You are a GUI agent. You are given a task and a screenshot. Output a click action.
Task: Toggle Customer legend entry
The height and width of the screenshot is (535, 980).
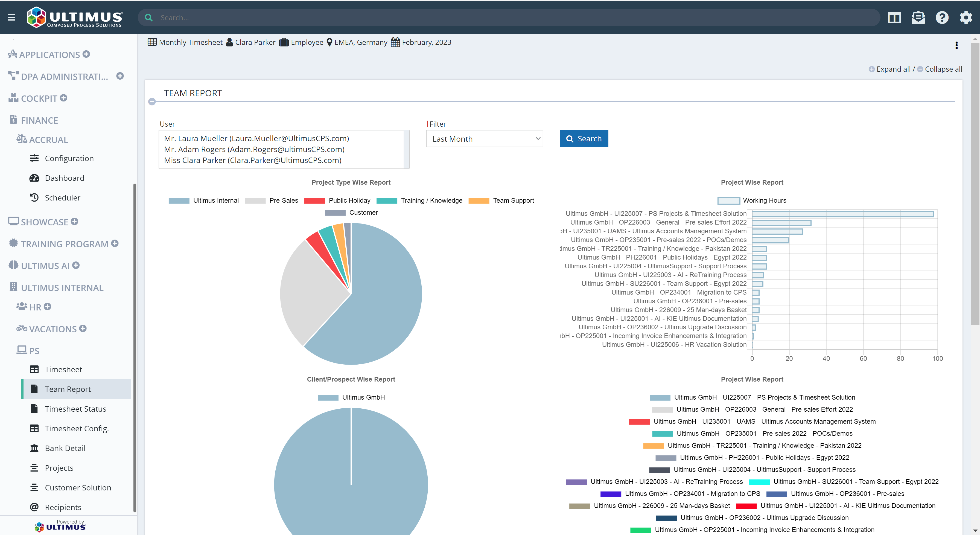pos(351,213)
